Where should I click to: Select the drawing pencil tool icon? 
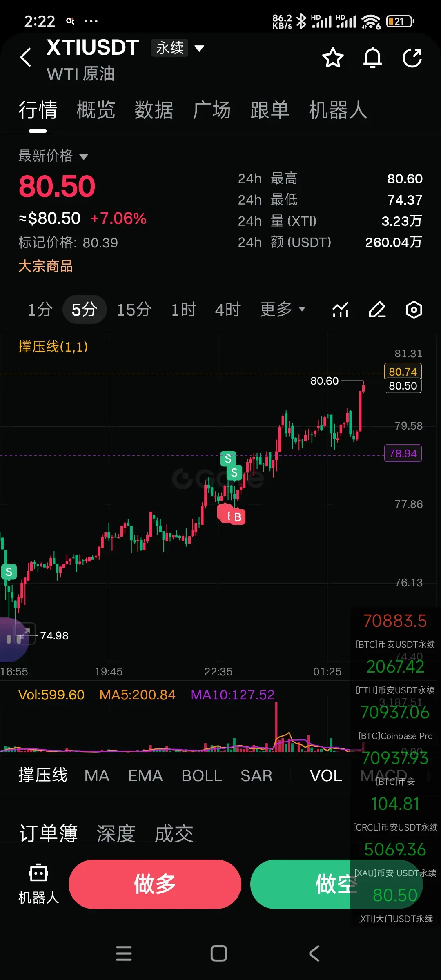(x=377, y=310)
